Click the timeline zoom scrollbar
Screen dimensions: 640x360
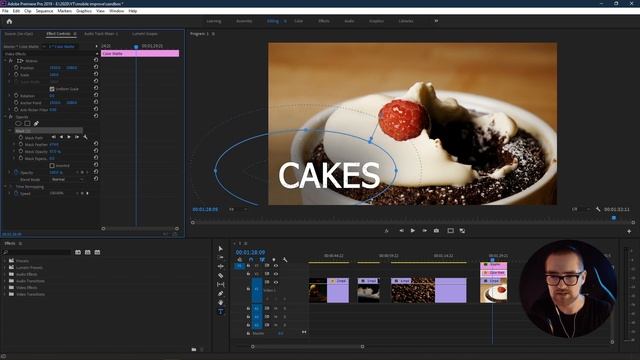[x=307, y=347]
